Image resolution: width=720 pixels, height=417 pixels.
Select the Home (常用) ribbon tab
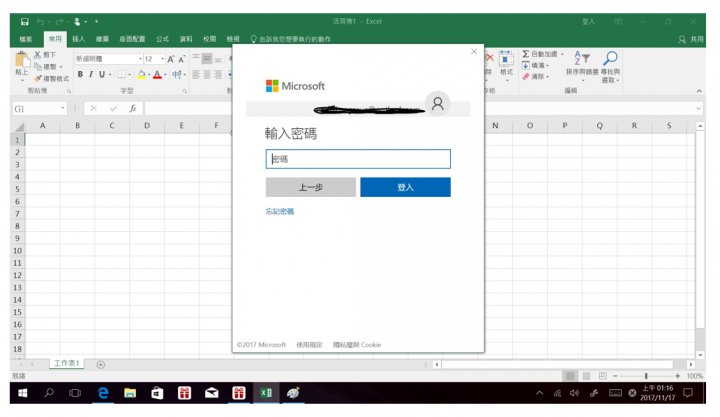(55, 39)
